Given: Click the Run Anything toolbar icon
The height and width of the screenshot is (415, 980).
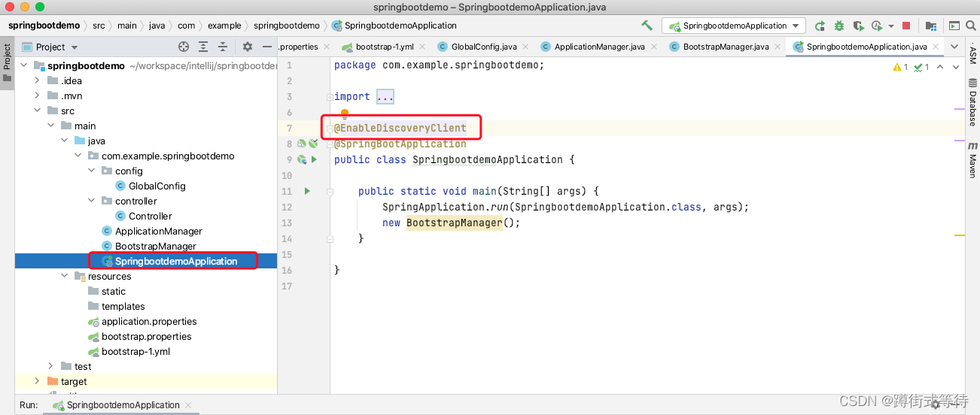Looking at the screenshot, I should pos(954,26).
